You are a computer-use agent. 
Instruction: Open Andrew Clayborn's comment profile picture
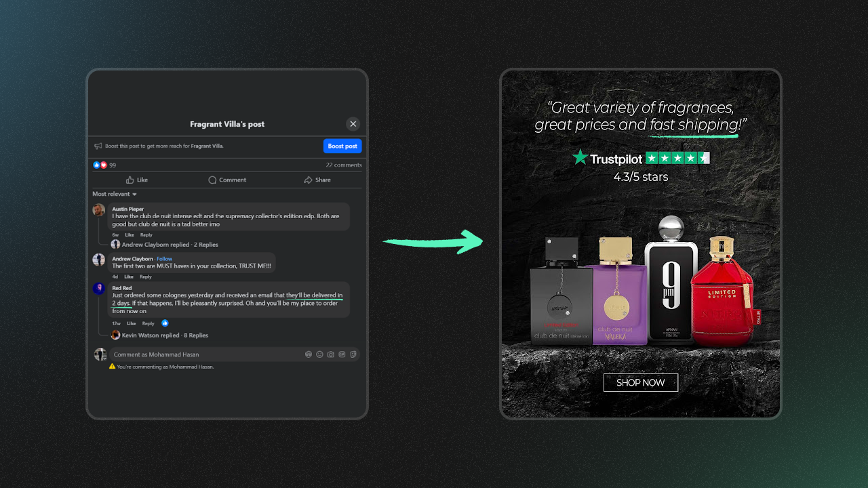[99, 260]
